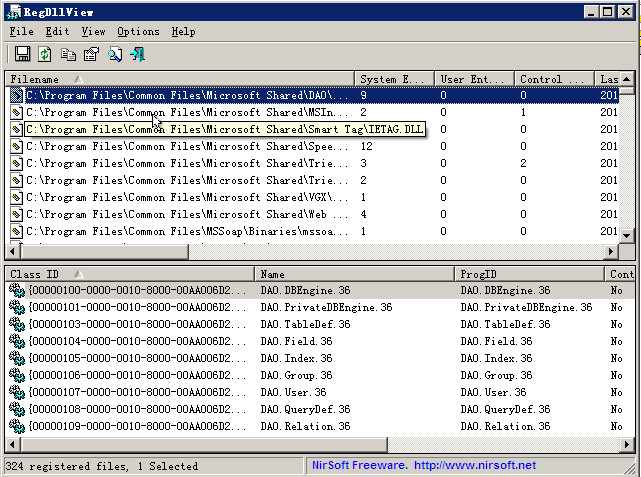The image size is (641, 477).
Task: Sort by the ProgID column header
Action: (529, 274)
